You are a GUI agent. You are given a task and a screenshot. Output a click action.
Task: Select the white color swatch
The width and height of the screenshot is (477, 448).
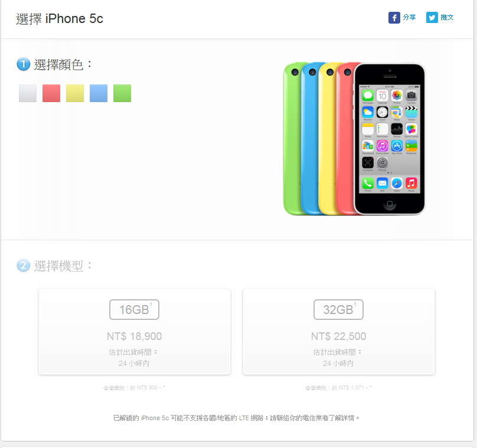point(28,93)
